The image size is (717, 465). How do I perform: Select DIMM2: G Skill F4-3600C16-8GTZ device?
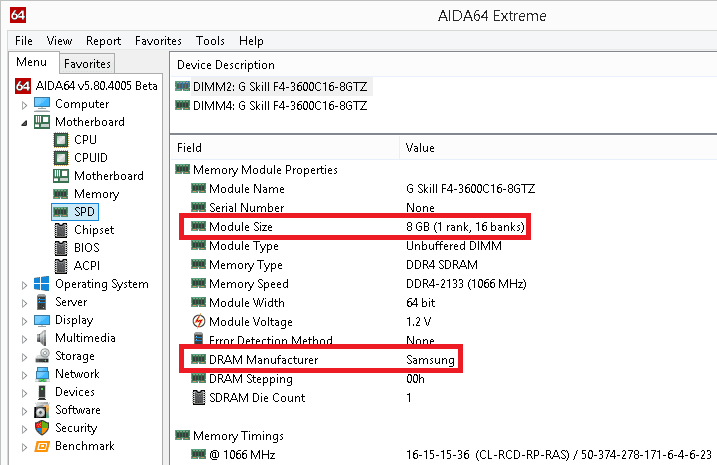[273, 86]
